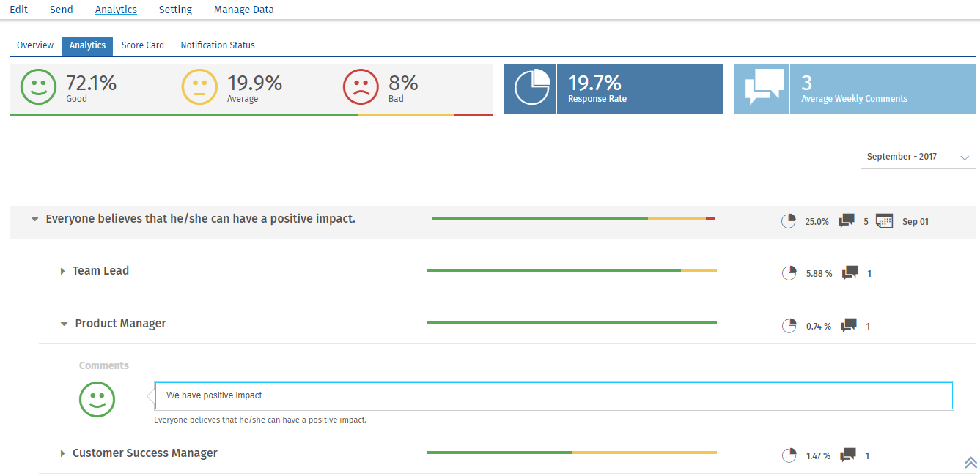Open the top Analytics menu

116,10
